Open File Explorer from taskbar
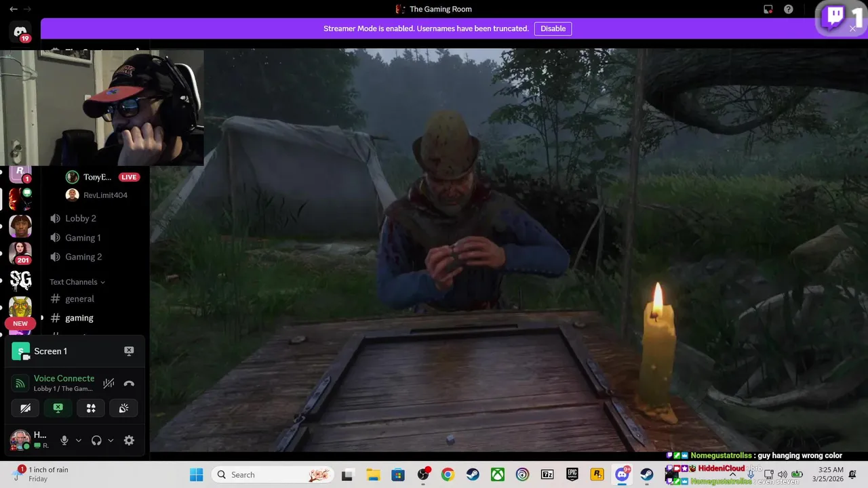 tap(372, 474)
